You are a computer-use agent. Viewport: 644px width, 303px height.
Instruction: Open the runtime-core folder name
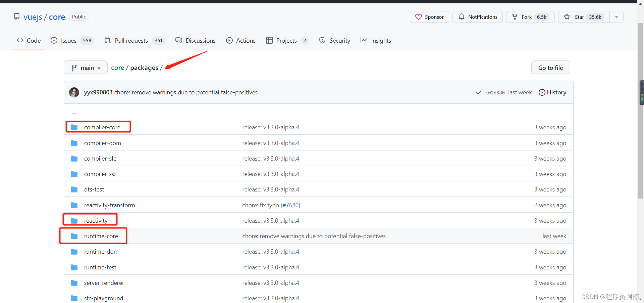tap(101, 236)
